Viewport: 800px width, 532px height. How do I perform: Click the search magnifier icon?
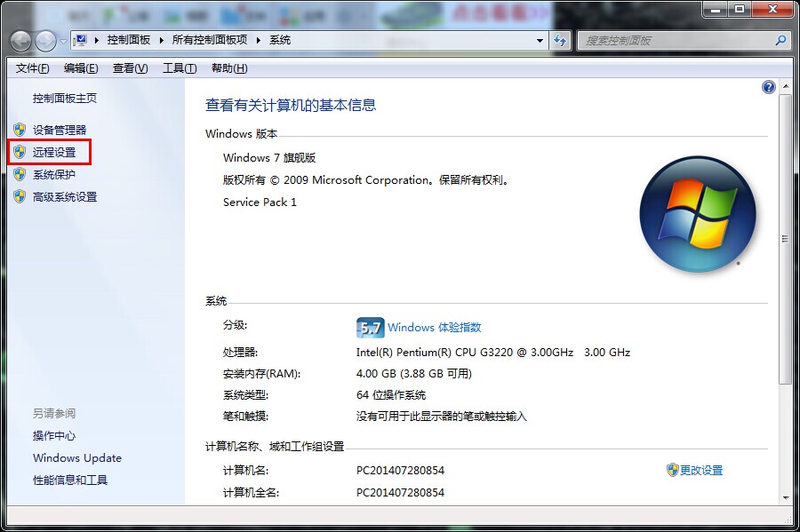point(780,41)
